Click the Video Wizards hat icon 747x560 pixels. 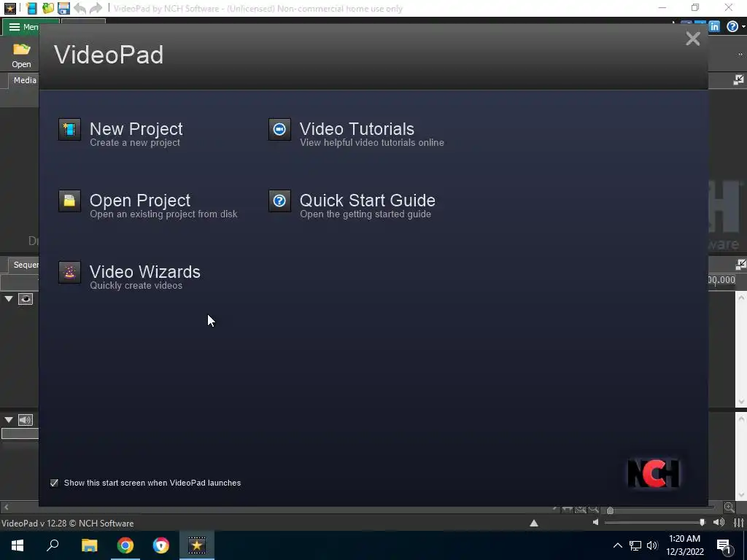tap(69, 272)
